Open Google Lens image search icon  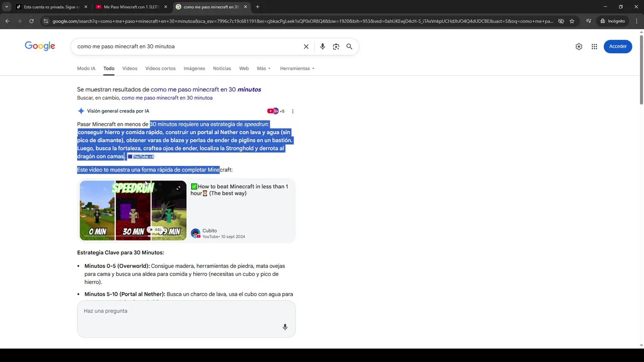pos(336,46)
